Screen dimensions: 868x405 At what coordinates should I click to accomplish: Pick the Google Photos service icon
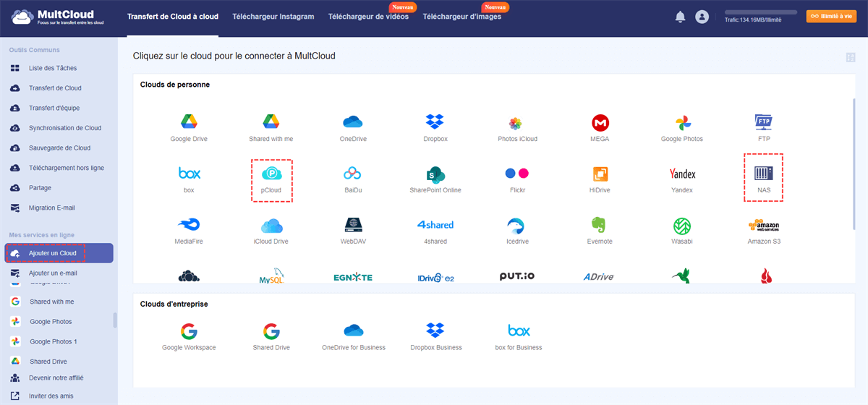(682, 122)
